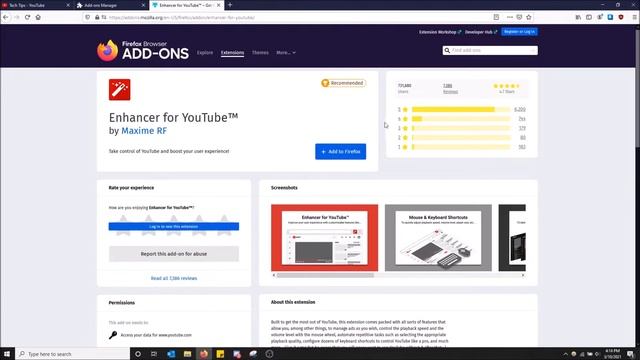640x360 pixels.
Task: Click in the Type here to search box
Action: tap(73, 354)
